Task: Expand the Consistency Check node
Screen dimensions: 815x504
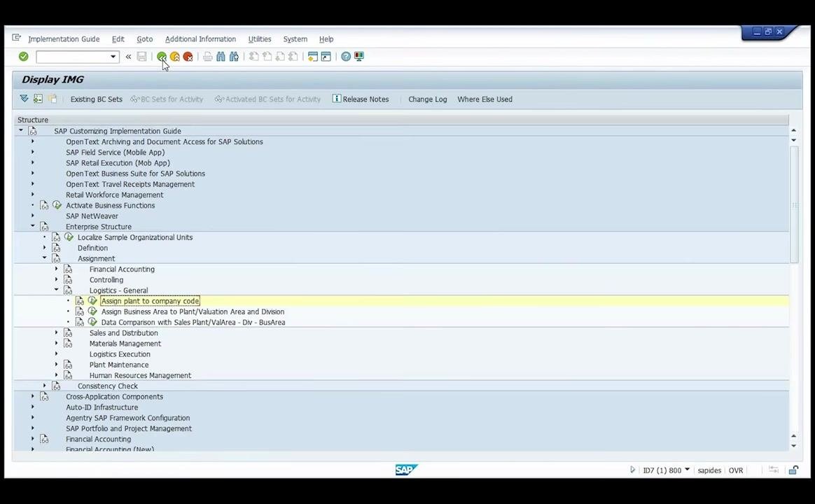Action: [x=44, y=386]
